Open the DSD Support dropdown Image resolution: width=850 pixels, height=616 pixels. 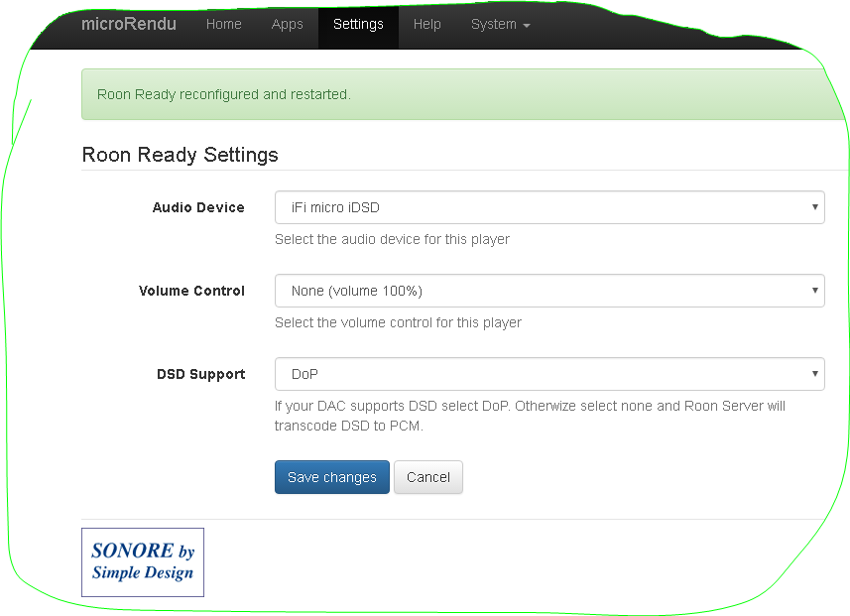point(549,374)
